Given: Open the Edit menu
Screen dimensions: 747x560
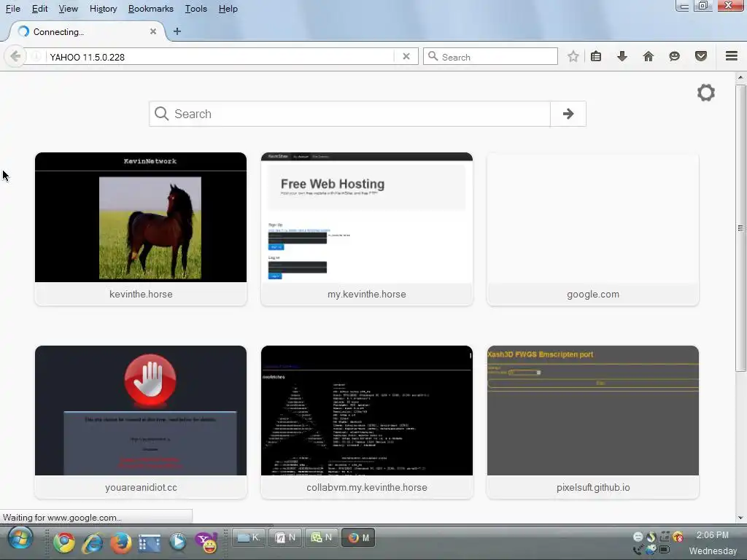Looking at the screenshot, I should pos(39,9).
